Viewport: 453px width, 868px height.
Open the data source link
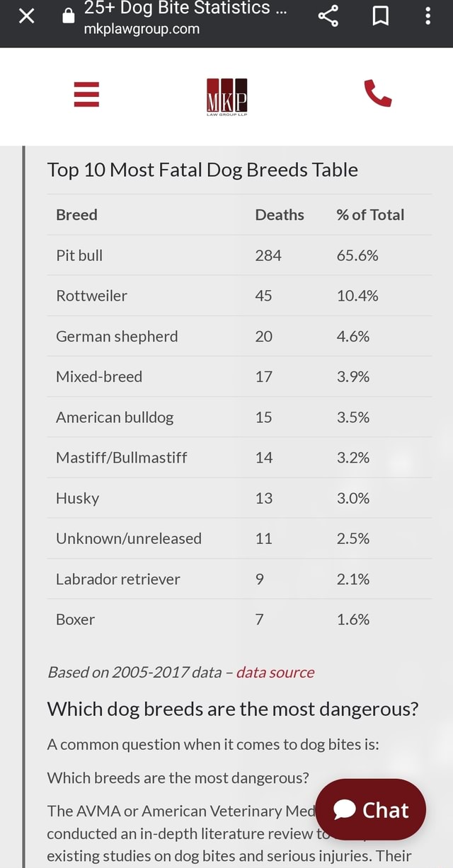(x=275, y=672)
